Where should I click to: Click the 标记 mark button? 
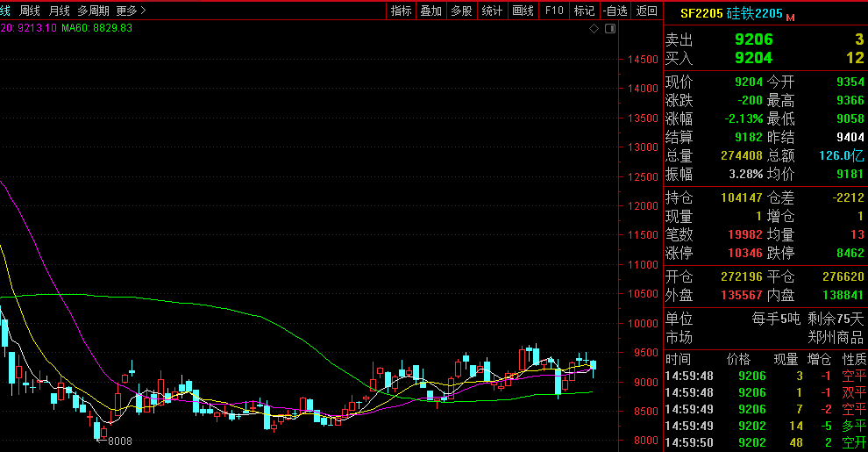pyautogui.click(x=584, y=11)
